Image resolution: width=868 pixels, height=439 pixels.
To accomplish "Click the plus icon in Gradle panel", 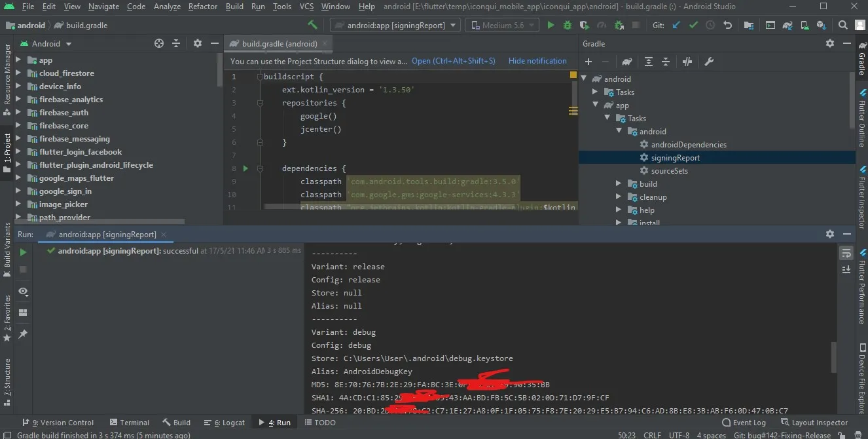I will click(x=588, y=62).
